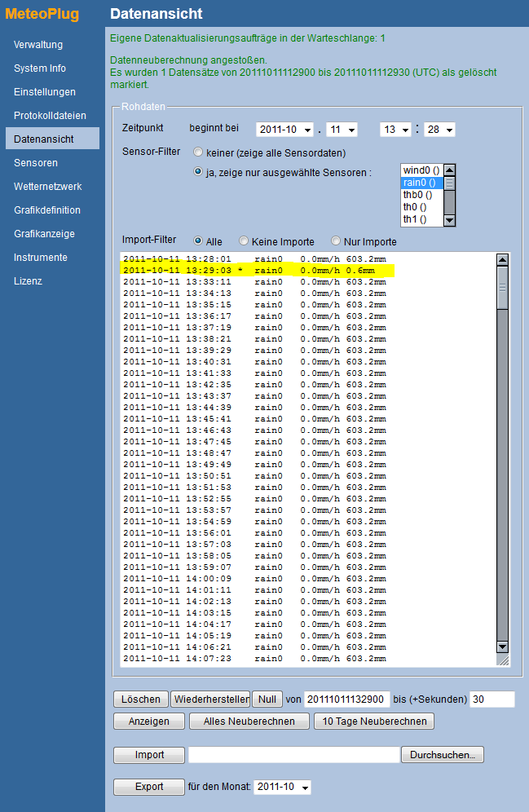Select wind0 () in sensor list
529x812 pixels.
[x=422, y=170]
